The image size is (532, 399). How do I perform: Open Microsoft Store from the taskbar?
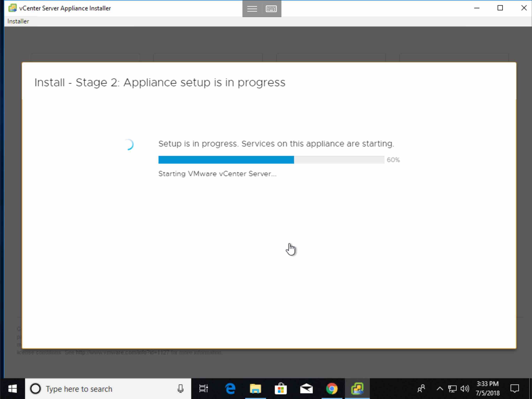pyautogui.click(x=281, y=389)
